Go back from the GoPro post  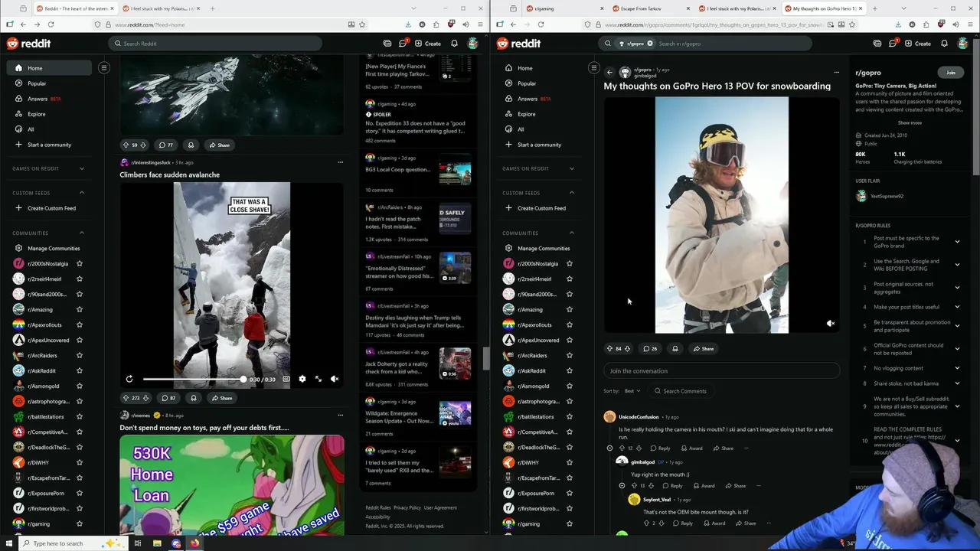point(609,73)
